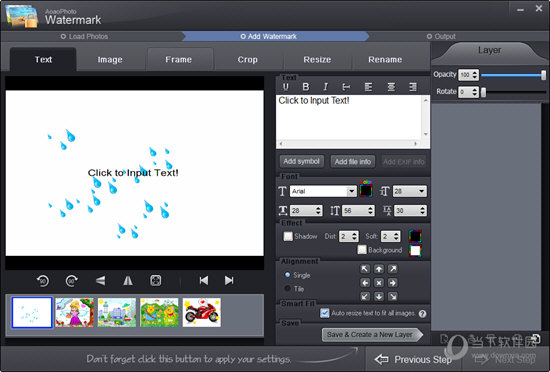The height and width of the screenshot is (372, 550).
Task: Select the Tile alignment option
Action: click(x=287, y=289)
